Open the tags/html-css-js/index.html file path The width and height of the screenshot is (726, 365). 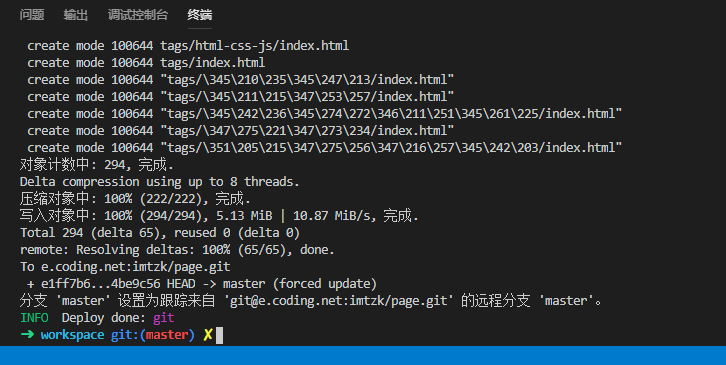255,46
